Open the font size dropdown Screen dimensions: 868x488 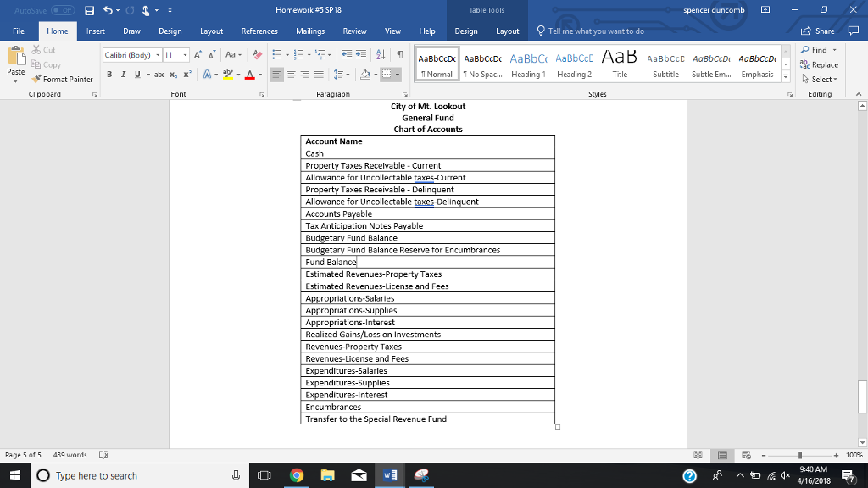pos(186,55)
